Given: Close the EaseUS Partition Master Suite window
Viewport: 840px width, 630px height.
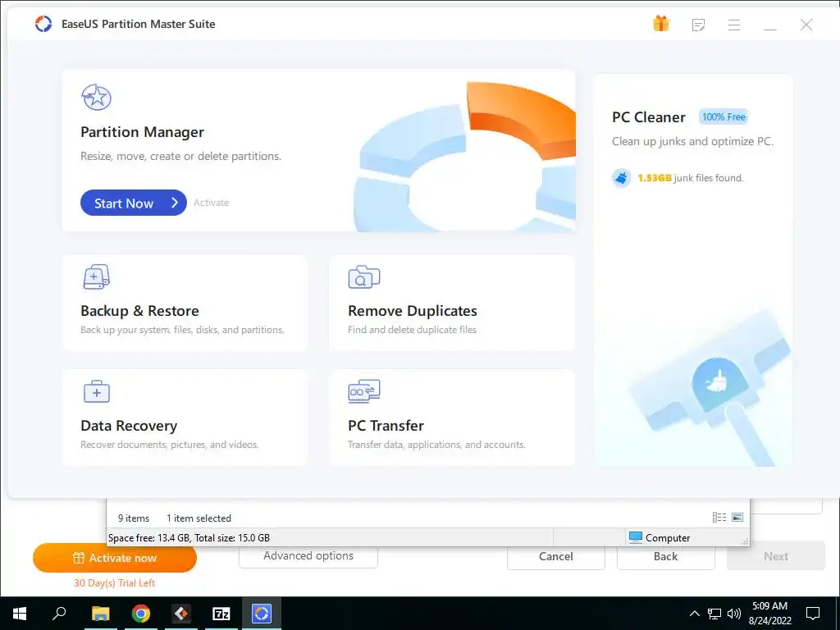Looking at the screenshot, I should tap(806, 25).
